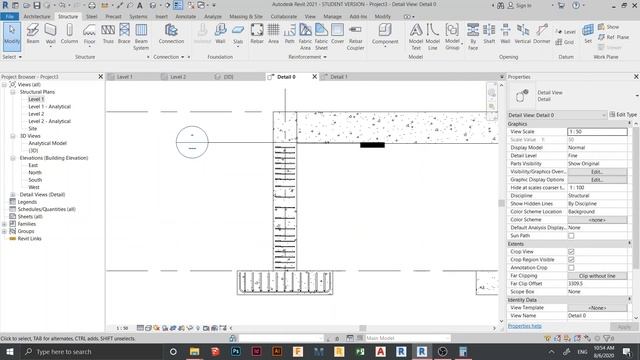The height and width of the screenshot is (360, 640).
Task: Collapse the Elevations (Building Elevation) node
Action: click(x=13, y=158)
